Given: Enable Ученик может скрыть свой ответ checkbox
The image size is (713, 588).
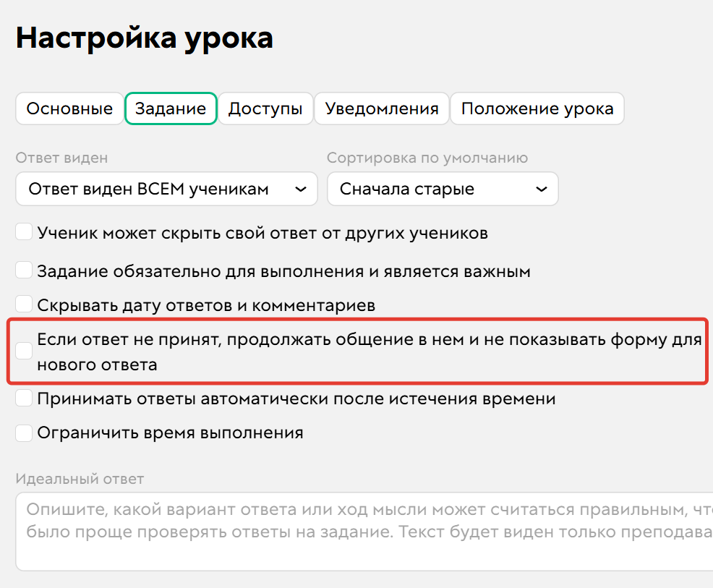Looking at the screenshot, I should point(24,231).
